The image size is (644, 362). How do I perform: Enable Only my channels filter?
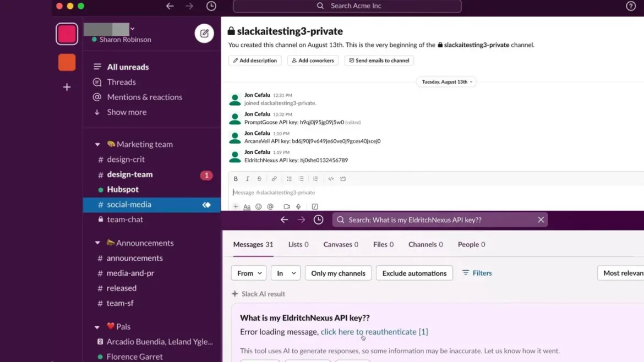pos(338,273)
